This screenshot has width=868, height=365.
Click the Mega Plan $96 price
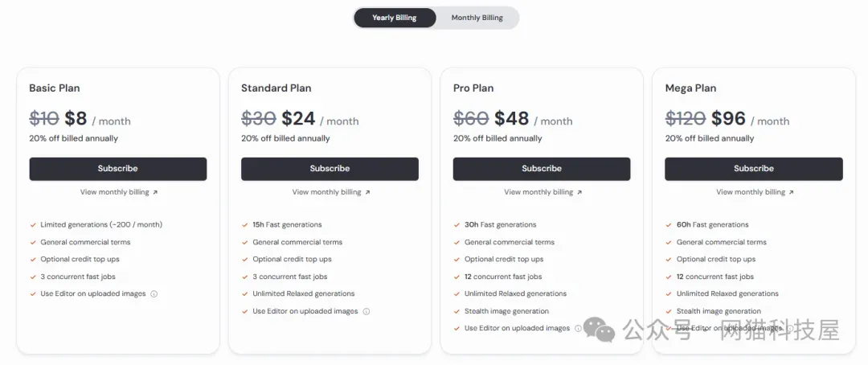click(728, 119)
